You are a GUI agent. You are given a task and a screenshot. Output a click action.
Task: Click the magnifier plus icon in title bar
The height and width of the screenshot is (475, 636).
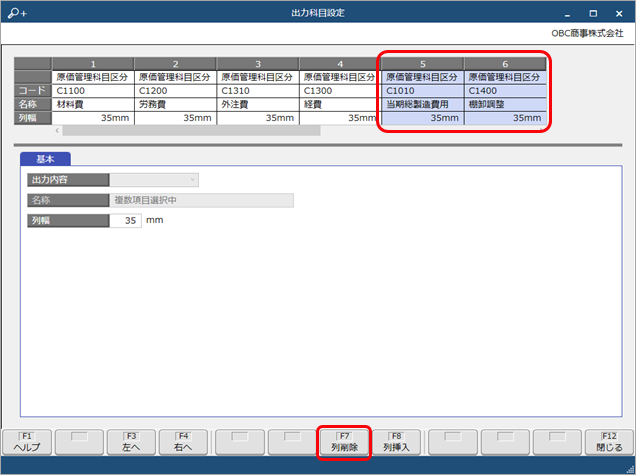(x=17, y=13)
